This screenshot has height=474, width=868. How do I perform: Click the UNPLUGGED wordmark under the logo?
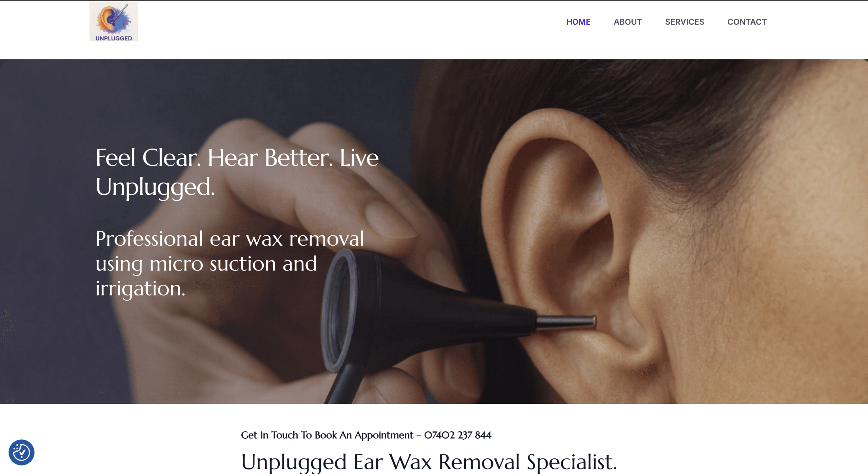(114, 38)
